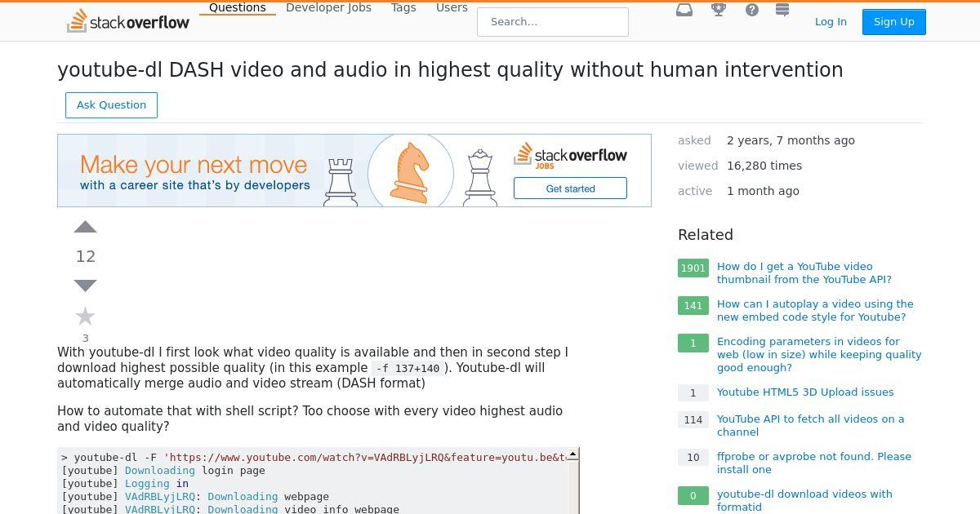Open related: youtube-dl download videos with formatid
This screenshot has height=514, width=980.
click(804, 500)
